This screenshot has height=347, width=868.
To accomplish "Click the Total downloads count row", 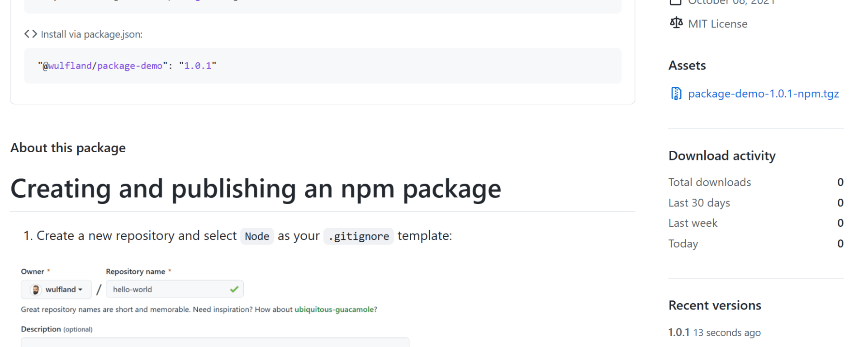I will click(x=755, y=182).
